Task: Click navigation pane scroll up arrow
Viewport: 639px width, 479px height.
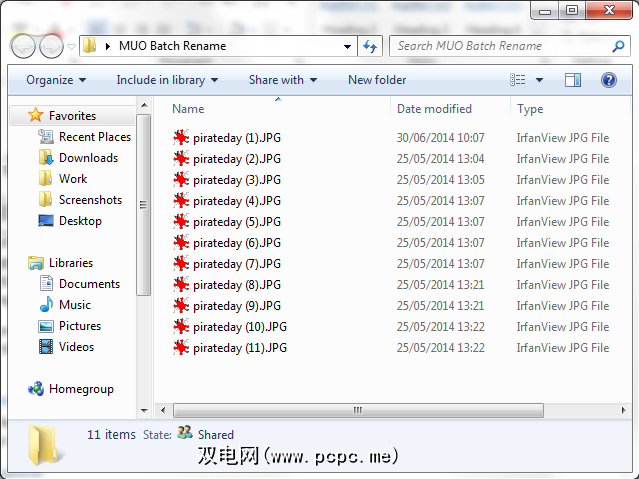Action: [x=144, y=105]
